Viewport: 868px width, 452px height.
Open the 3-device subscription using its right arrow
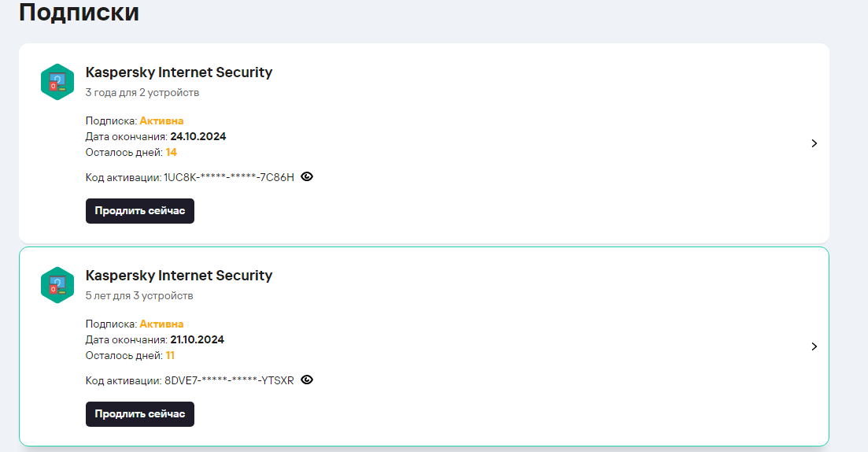814,346
